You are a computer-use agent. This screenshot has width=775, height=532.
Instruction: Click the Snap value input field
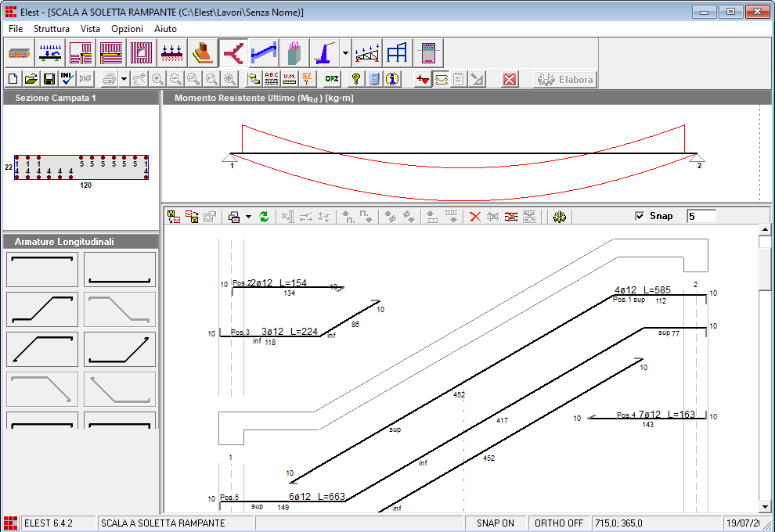[701, 216]
